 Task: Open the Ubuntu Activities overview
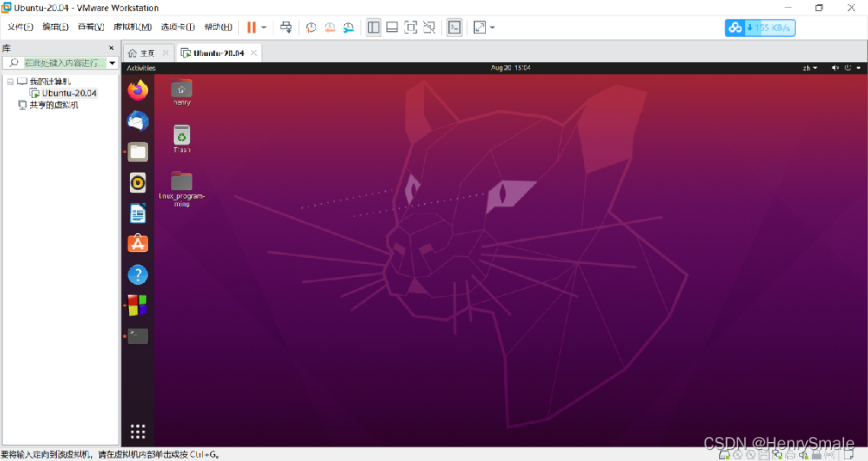(141, 68)
